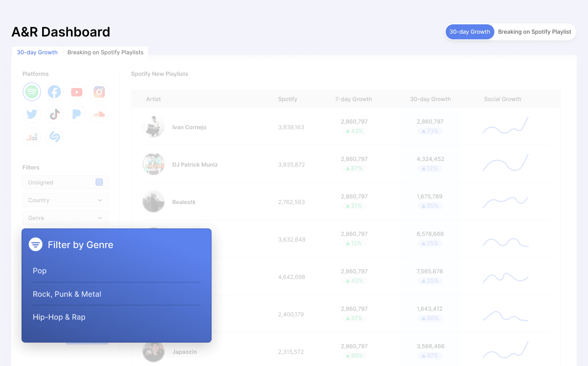Switch to the 30-day Growth tab
This screenshot has width=588, height=366.
tap(37, 52)
